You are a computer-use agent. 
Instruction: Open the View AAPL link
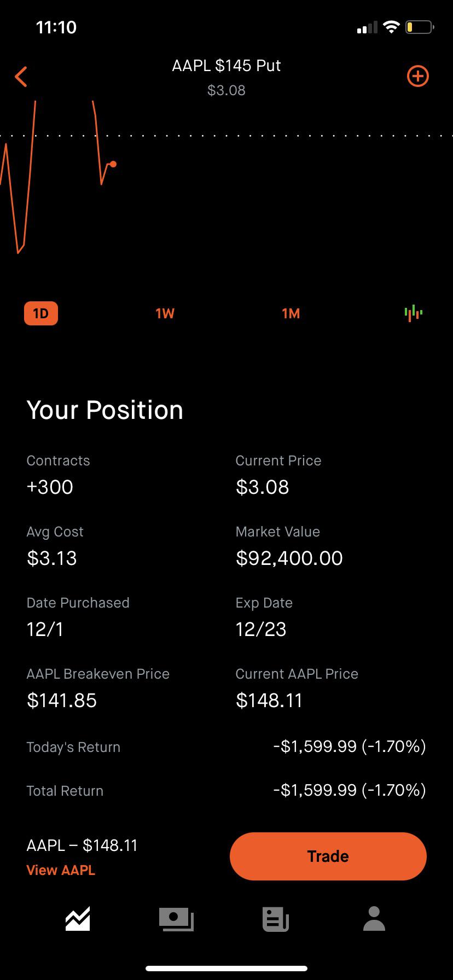click(x=61, y=870)
